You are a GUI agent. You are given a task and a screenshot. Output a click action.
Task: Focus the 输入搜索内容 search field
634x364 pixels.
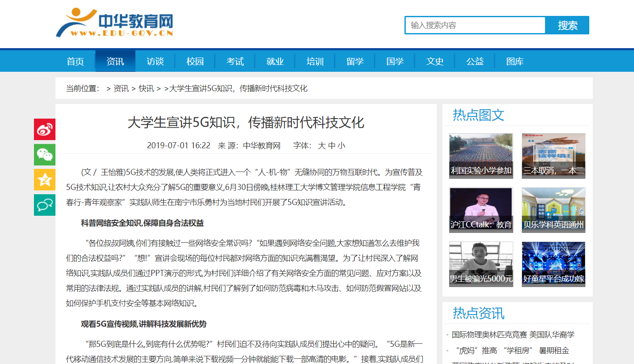coord(475,25)
